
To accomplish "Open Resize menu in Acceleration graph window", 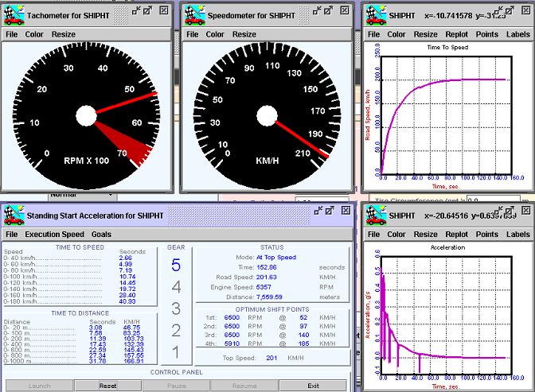I will tap(425, 235).
